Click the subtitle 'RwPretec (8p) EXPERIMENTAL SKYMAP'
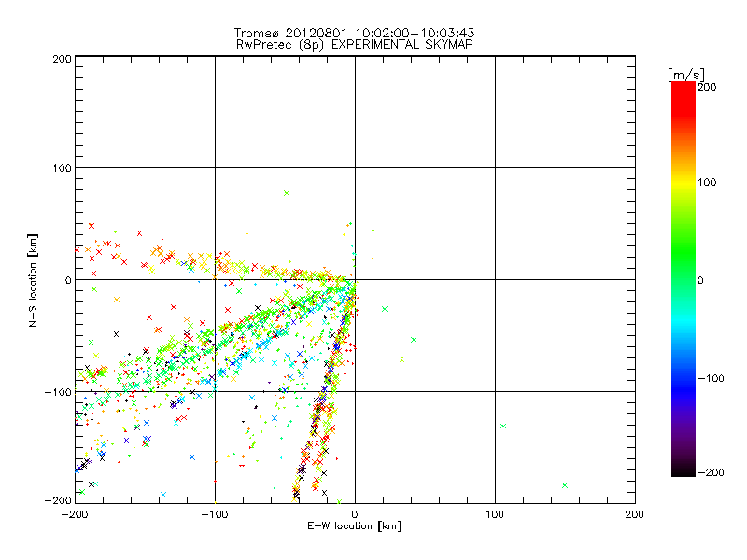Image resolution: width=747 pixels, height=560 pixels. coord(354,44)
